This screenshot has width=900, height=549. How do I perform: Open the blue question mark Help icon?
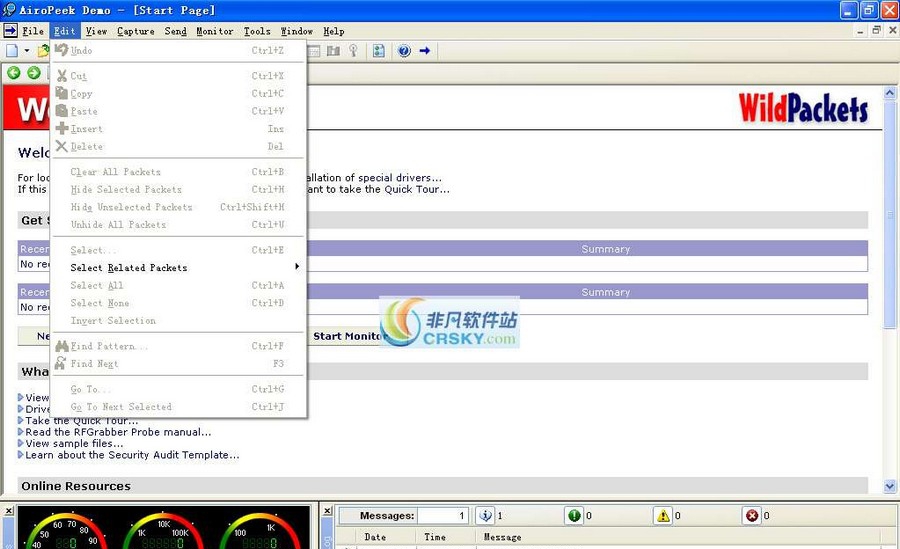404,51
